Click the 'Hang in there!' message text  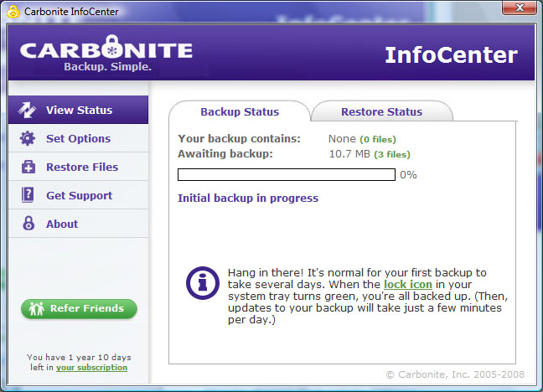(x=367, y=296)
